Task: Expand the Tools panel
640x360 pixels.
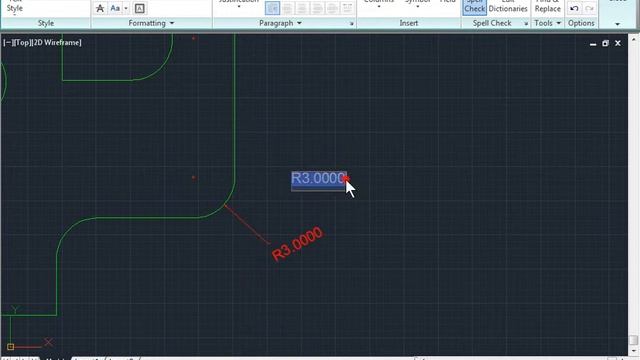Action: 548,23
